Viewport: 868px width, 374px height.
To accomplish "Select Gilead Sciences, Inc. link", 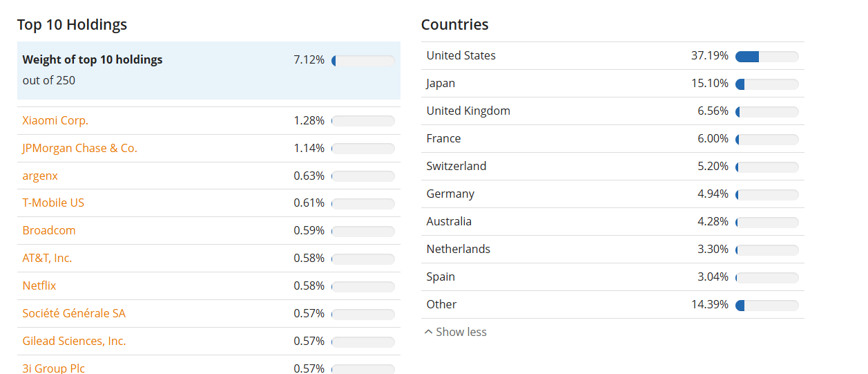I will point(74,341).
